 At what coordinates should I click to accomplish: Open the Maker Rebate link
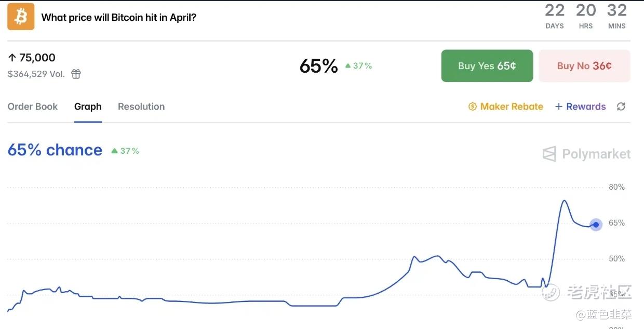(x=512, y=107)
